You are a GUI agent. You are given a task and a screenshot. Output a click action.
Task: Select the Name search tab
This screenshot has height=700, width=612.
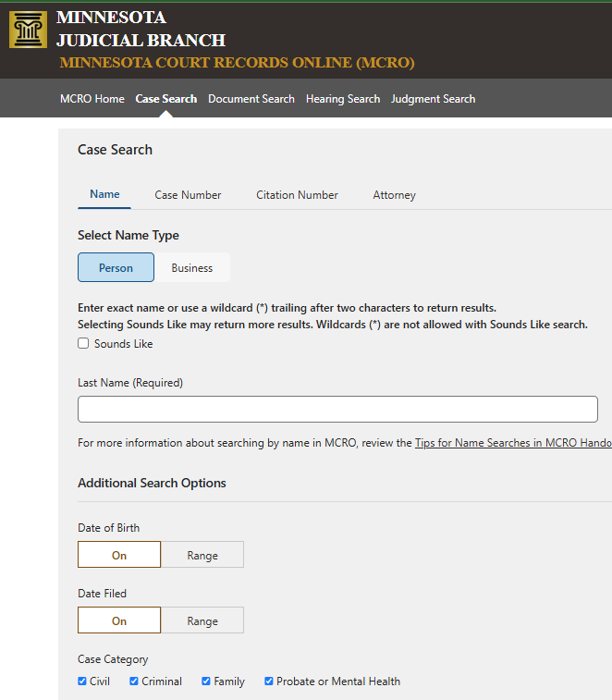pyautogui.click(x=104, y=194)
